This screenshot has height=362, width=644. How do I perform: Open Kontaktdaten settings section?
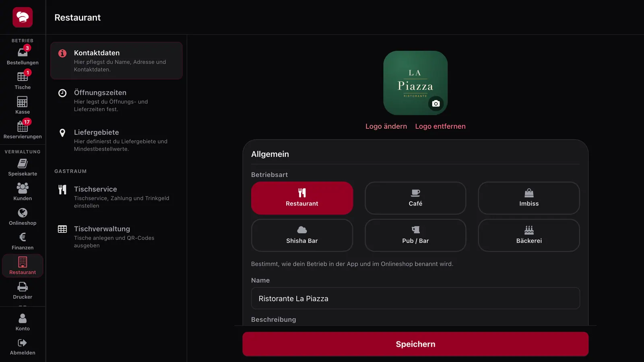click(116, 61)
